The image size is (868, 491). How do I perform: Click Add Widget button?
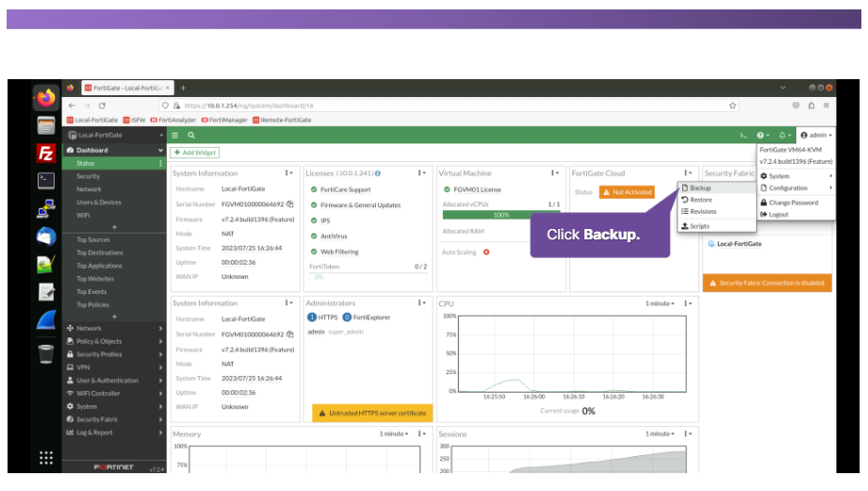tap(195, 153)
